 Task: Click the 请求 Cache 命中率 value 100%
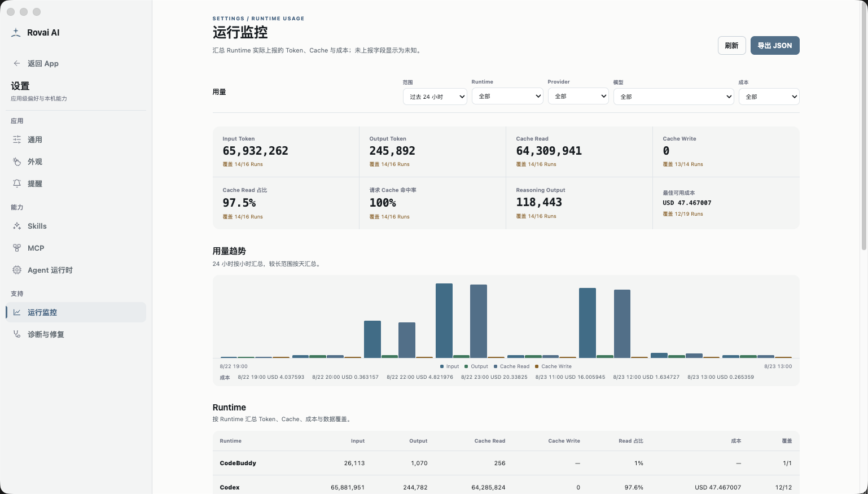point(383,203)
